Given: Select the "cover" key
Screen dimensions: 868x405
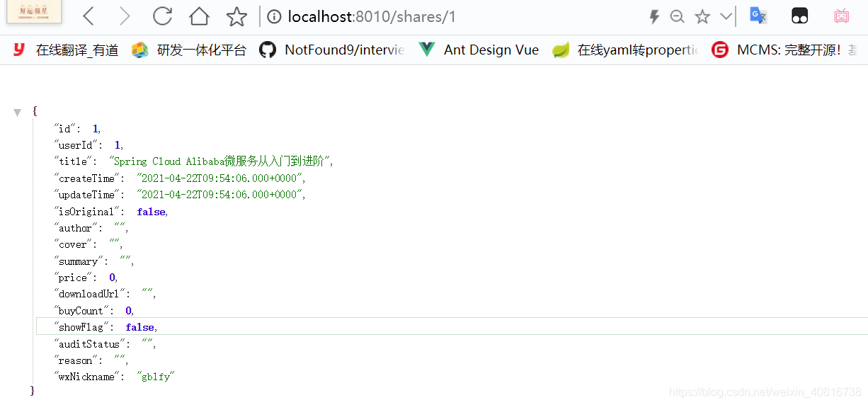Looking at the screenshot, I should (74, 244).
